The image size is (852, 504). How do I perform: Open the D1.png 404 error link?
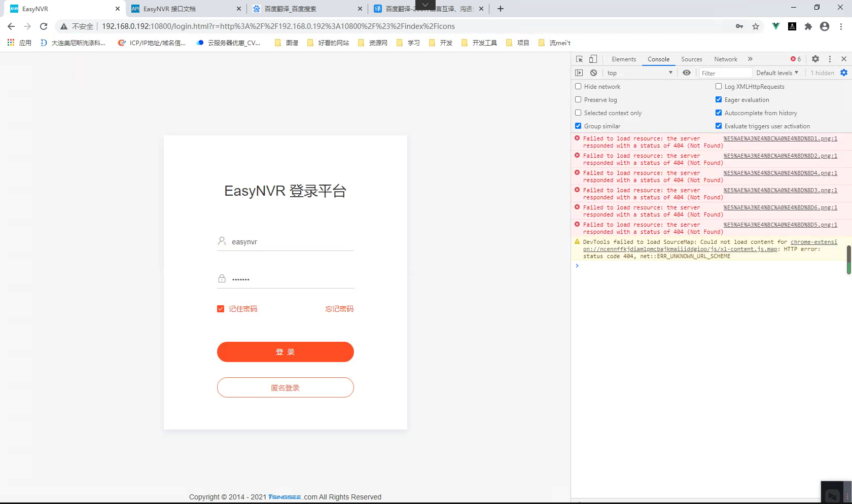point(780,138)
